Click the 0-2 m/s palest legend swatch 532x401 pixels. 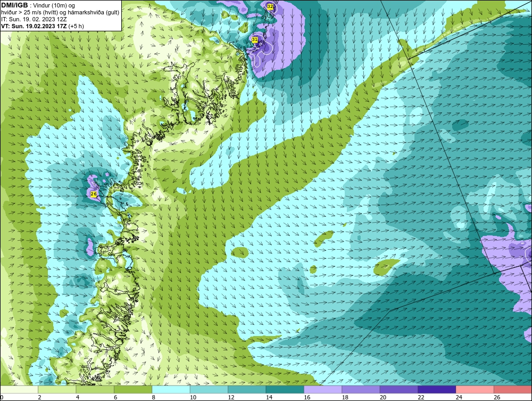coord(19,389)
